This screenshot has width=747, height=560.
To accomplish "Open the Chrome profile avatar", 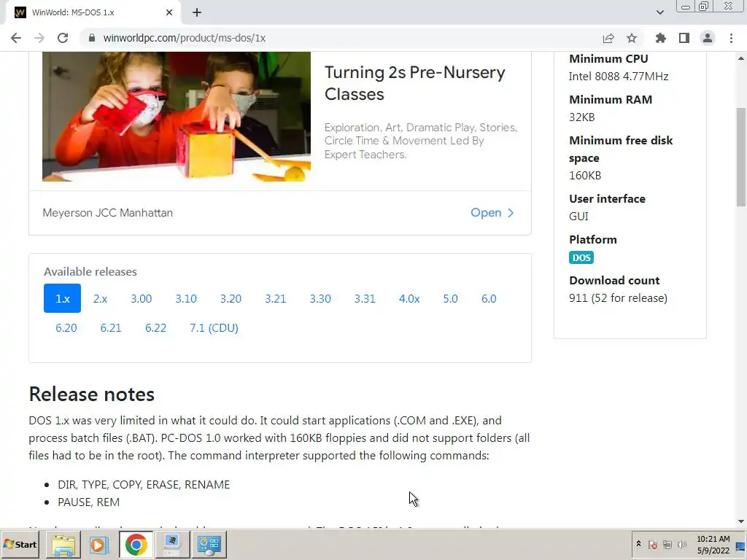I will [708, 38].
